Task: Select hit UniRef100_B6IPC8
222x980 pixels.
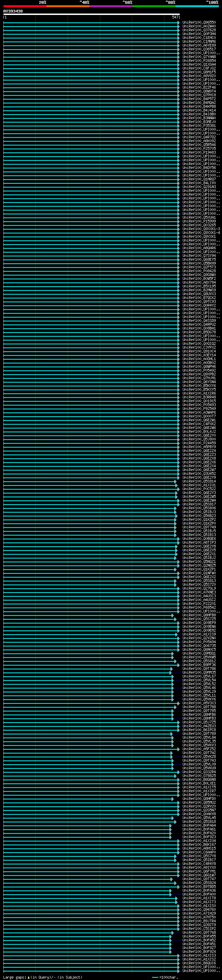Action: (x=199, y=730)
